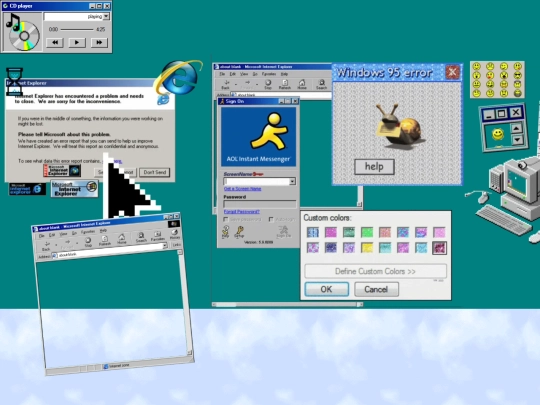The height and width of the screenshot is (405, 540).
Task: Click Favorites toolbar icon in tilted Internet Explorer window
Action: (157, 236)
